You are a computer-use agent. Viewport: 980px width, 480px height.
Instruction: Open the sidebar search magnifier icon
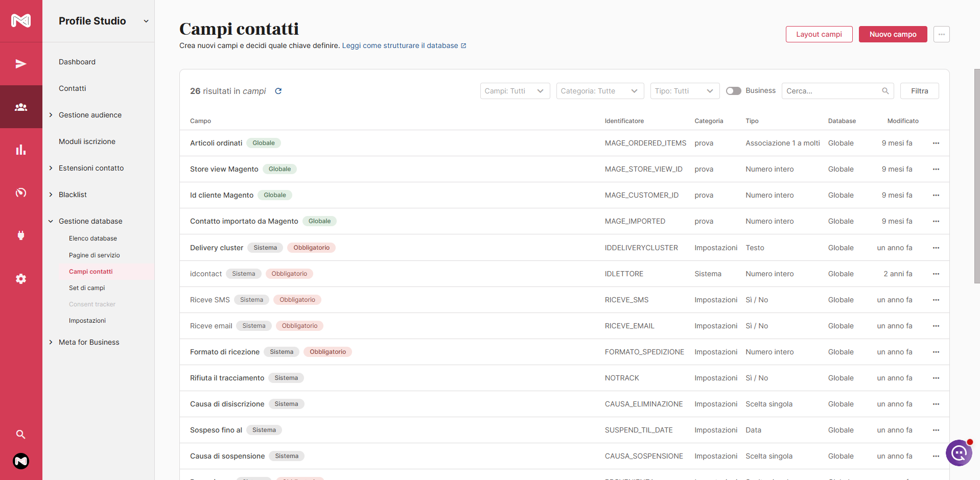[21, 434]
